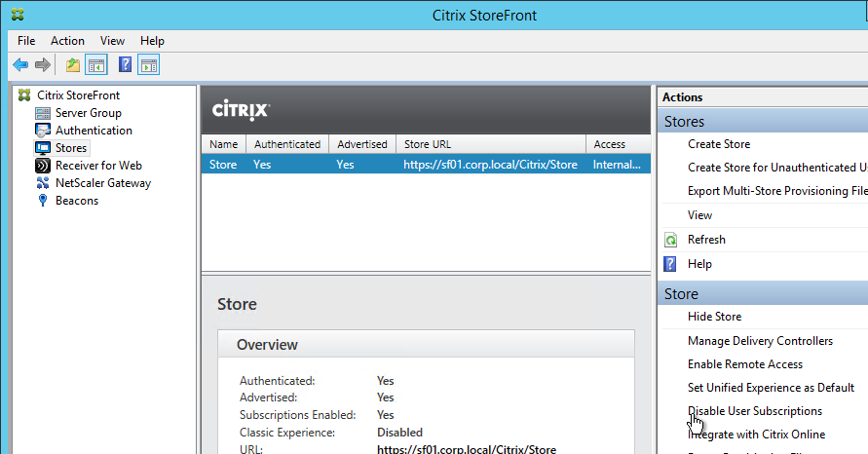
Task: Open the File menu
Action: coord(26,41)
